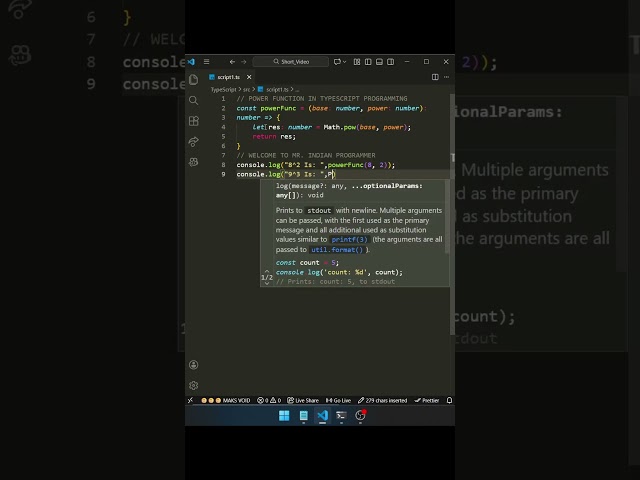
Task: Go back using the left arrow
Action: pyautogui.click(x=232, y=62)
